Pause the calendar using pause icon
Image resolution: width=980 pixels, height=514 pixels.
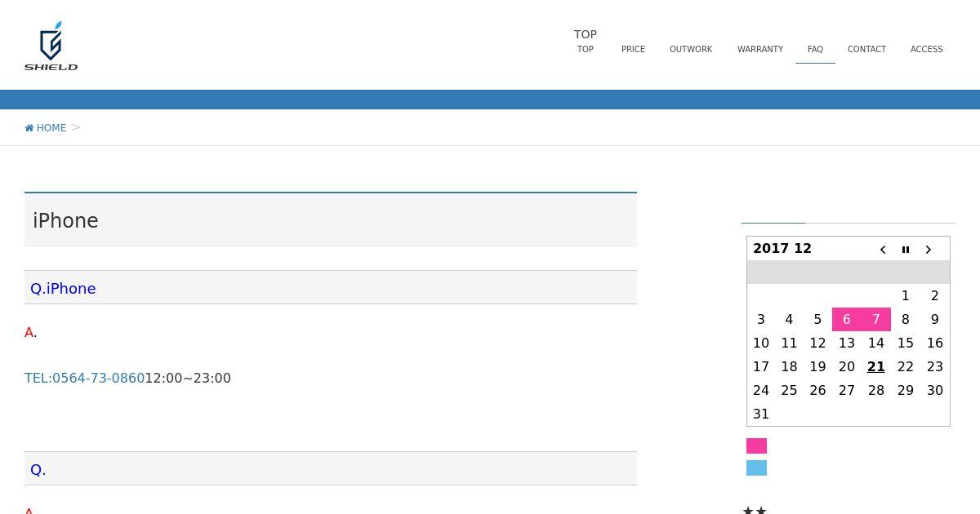pos(906,250)
